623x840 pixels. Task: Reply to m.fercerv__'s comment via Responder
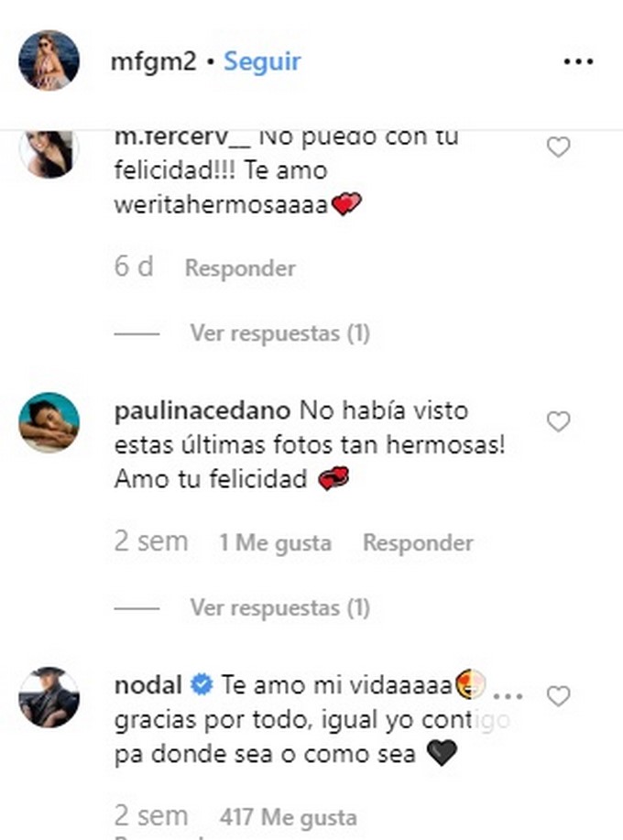(240, 267)
